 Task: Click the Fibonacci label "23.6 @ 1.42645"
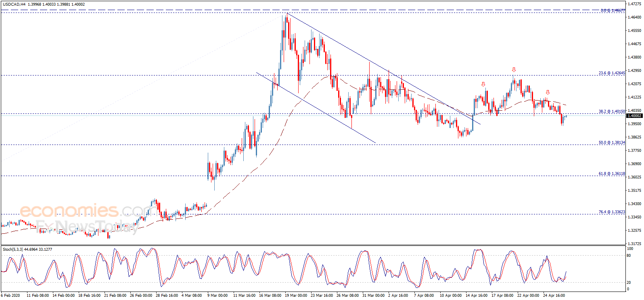[612, 73]
